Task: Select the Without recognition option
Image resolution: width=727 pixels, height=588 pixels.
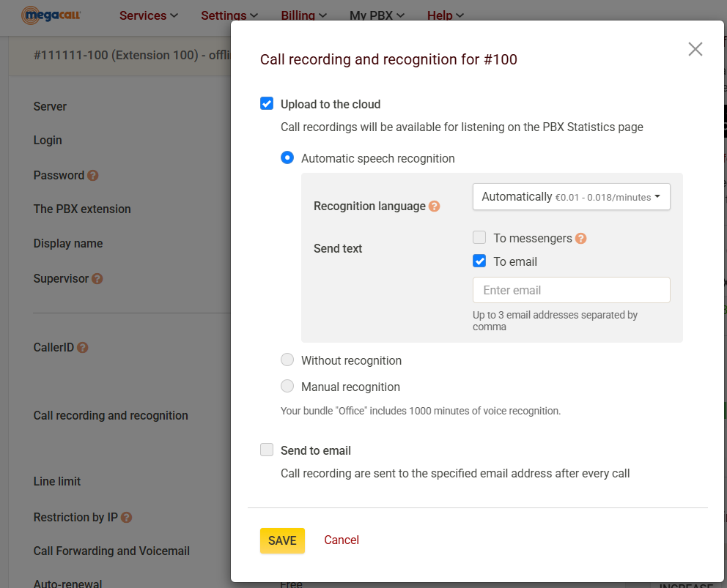Action: pos(287,360)
